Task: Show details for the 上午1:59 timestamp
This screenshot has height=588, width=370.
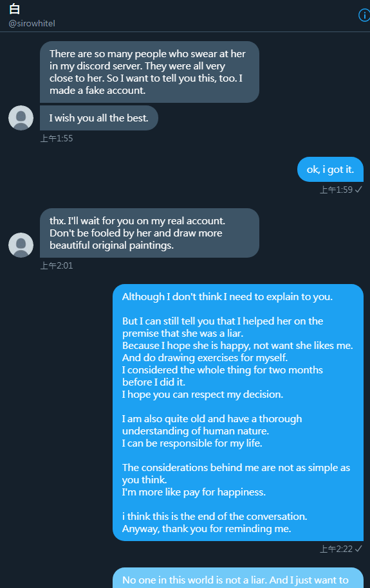Action: click(x=336, y=190)
